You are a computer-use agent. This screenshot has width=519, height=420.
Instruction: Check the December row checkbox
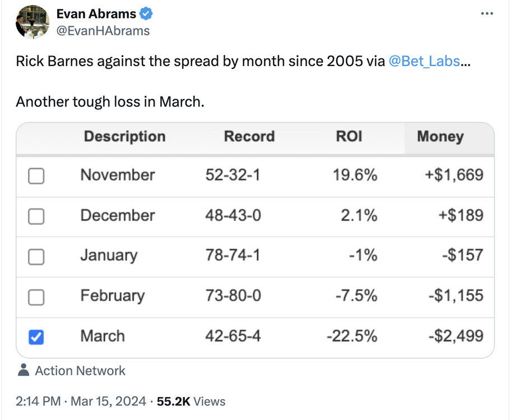point(36,216)
